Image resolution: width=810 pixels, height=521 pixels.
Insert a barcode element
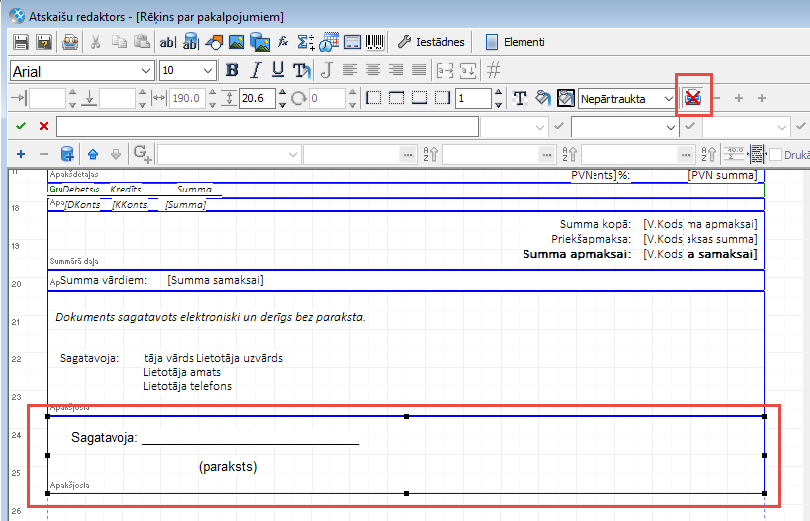click(375, 42)
